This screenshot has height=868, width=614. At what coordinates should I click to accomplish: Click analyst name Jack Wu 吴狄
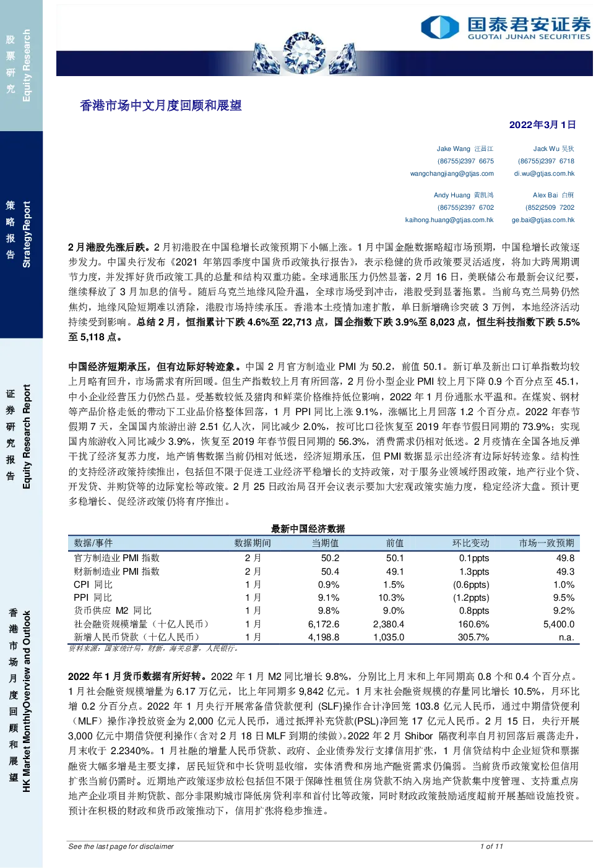pyautogui.click(x=554, y=149)
